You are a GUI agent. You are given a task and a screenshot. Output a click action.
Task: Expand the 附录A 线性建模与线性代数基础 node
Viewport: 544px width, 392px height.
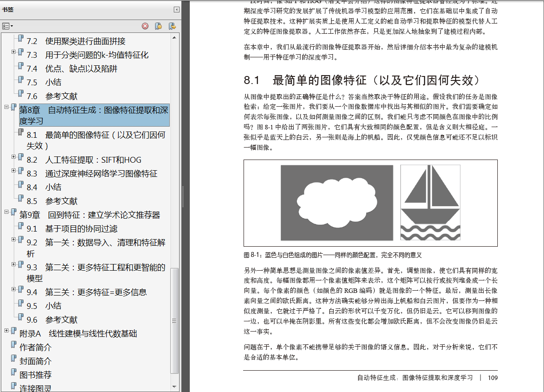point(7,331)
